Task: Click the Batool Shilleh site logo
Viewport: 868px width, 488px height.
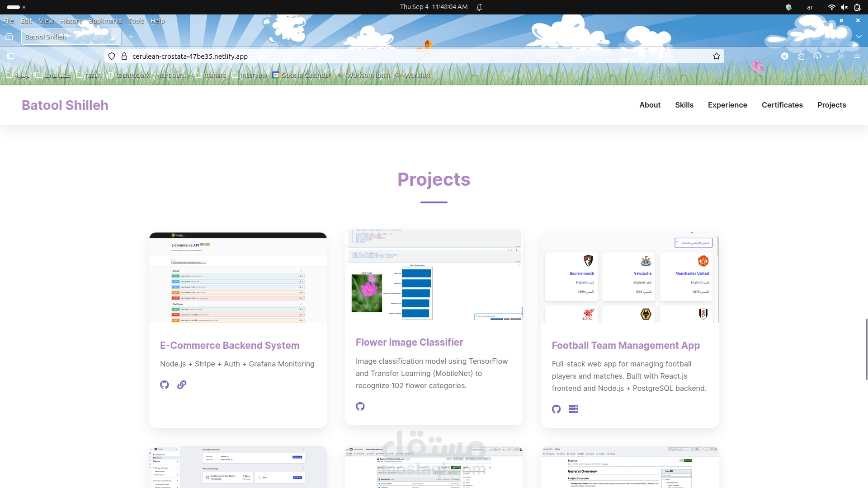Action: point(65,105)
